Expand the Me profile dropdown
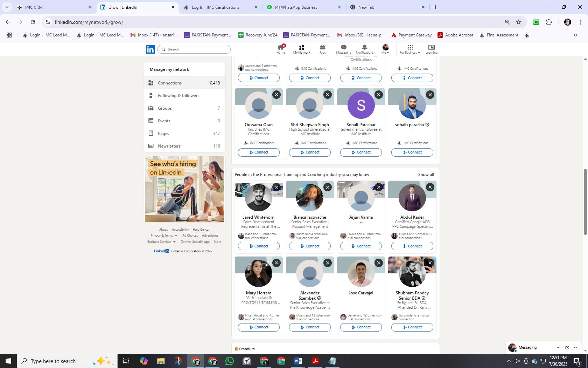Image resolution: width=588 pixels, height=368 pixels. [x=385, y=49]
